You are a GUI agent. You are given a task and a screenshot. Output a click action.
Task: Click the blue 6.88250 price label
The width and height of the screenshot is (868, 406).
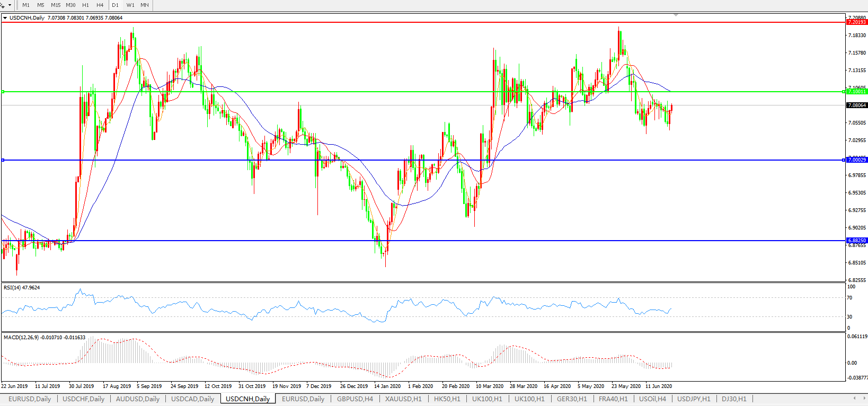[856, 241]
